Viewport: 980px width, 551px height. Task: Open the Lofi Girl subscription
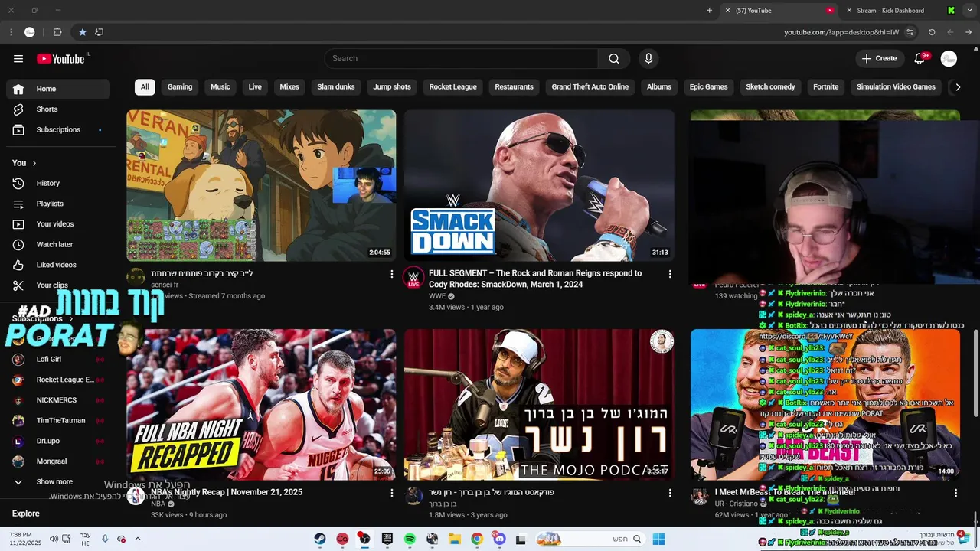tap(58, 360)
